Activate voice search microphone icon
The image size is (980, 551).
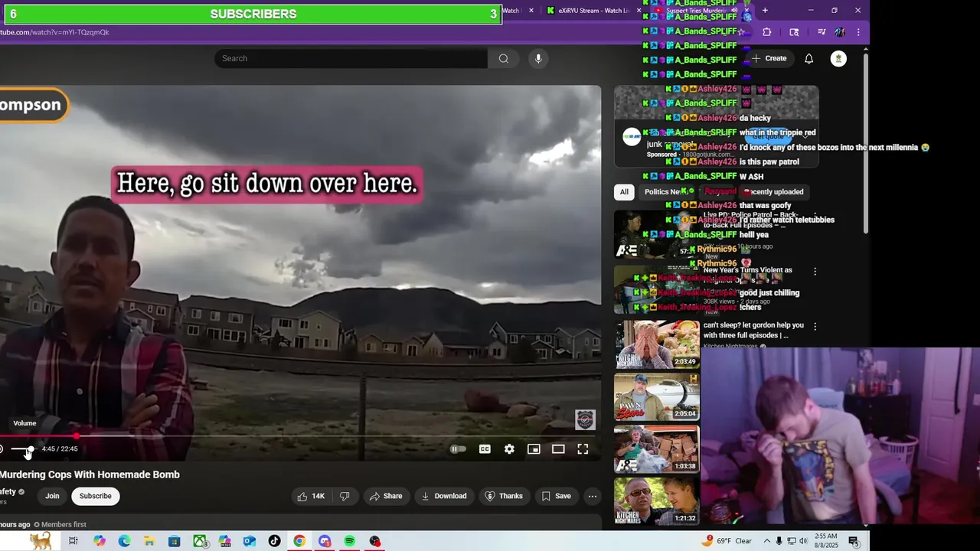[538, 58]
